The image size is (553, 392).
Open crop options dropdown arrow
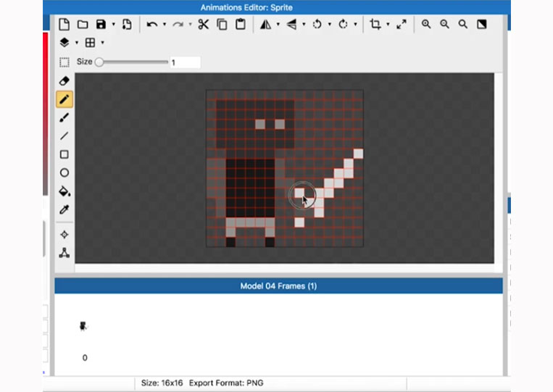pyautogui.click(x=388, y=25)
